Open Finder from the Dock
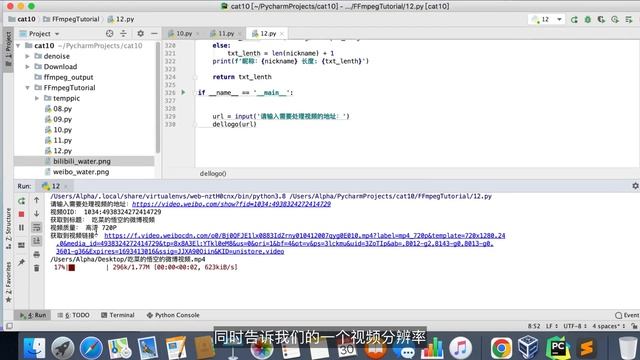Image resolution: width=640 pixels, height=360 pixels. pyautogui.click(x=34, y=348)
